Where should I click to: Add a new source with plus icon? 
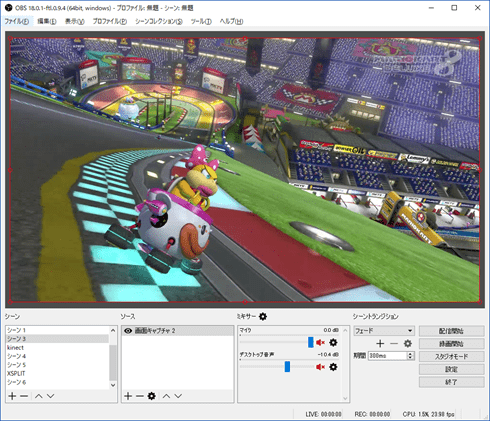coord(128,396)
